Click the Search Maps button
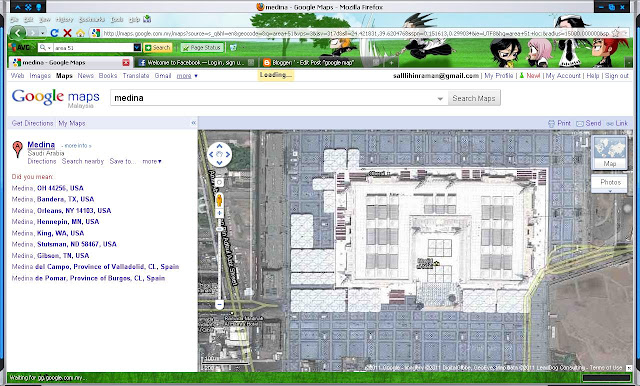Screen dimensions: 640x386 (474, 98)
